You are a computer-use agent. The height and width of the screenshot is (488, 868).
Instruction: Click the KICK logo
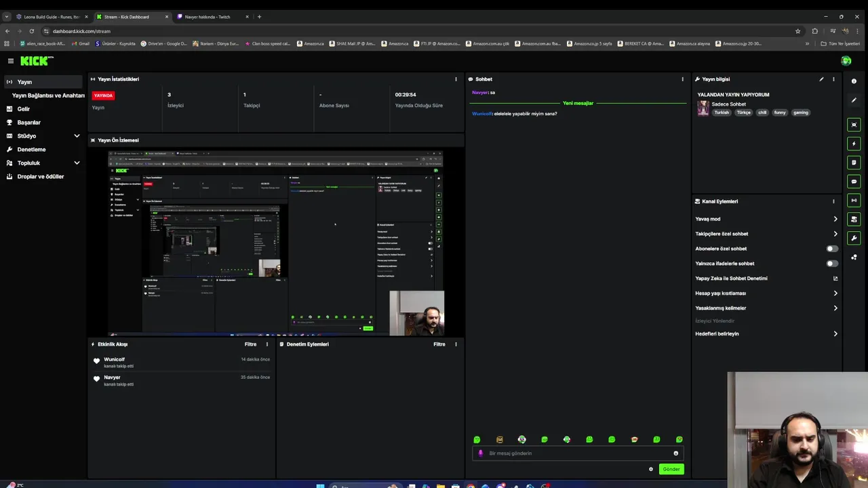[x=36, y=61]
